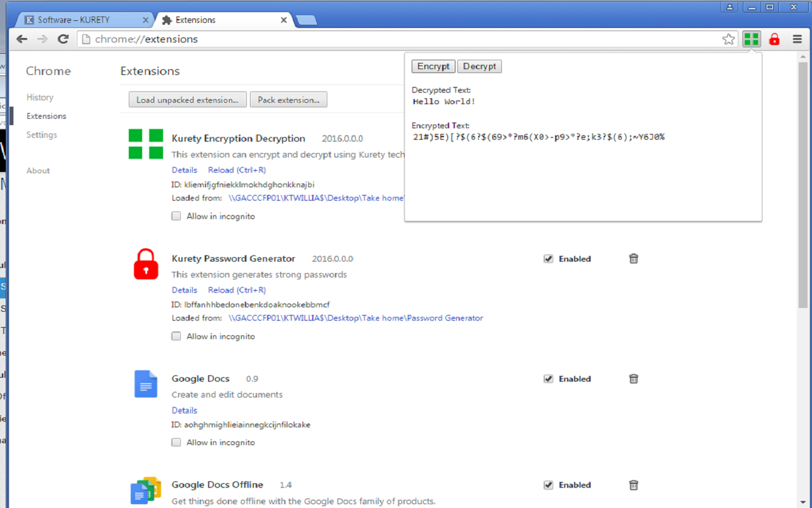Screen dimensions: 812x508
Task: Click the Kurety Encryption Decryption green logo
Action: pyautogui.click(x=146, y=144)
